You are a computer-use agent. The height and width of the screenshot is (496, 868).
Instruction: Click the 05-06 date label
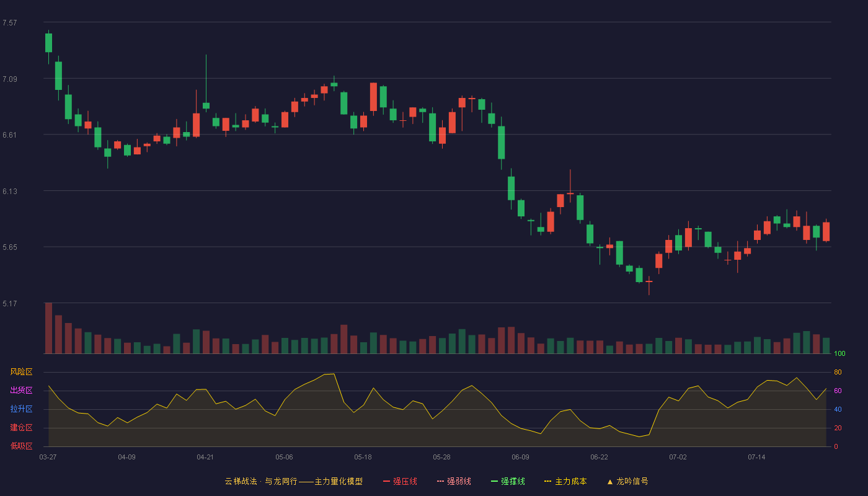pyautogui.click(x=284, y=457)
